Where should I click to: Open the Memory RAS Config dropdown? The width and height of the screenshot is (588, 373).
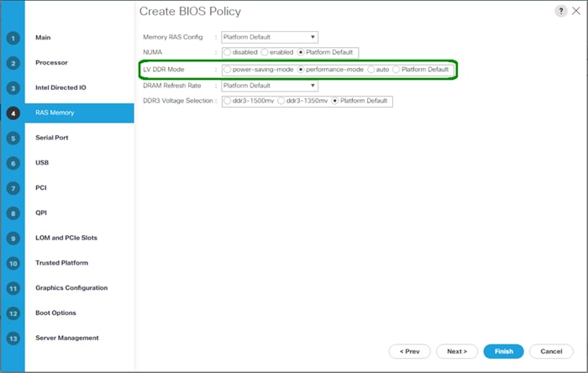click(x=270, y=37)
